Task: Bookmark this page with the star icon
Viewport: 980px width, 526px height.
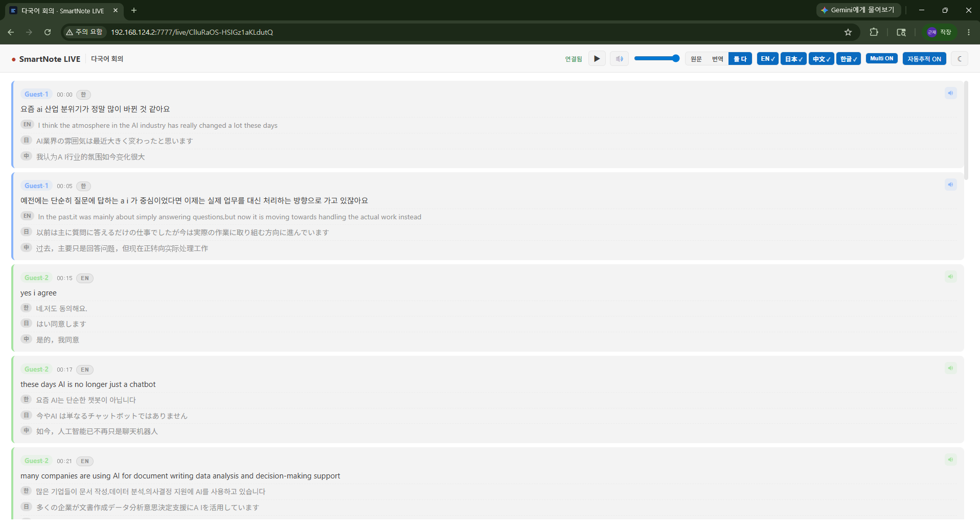Action: pos(848,32)
